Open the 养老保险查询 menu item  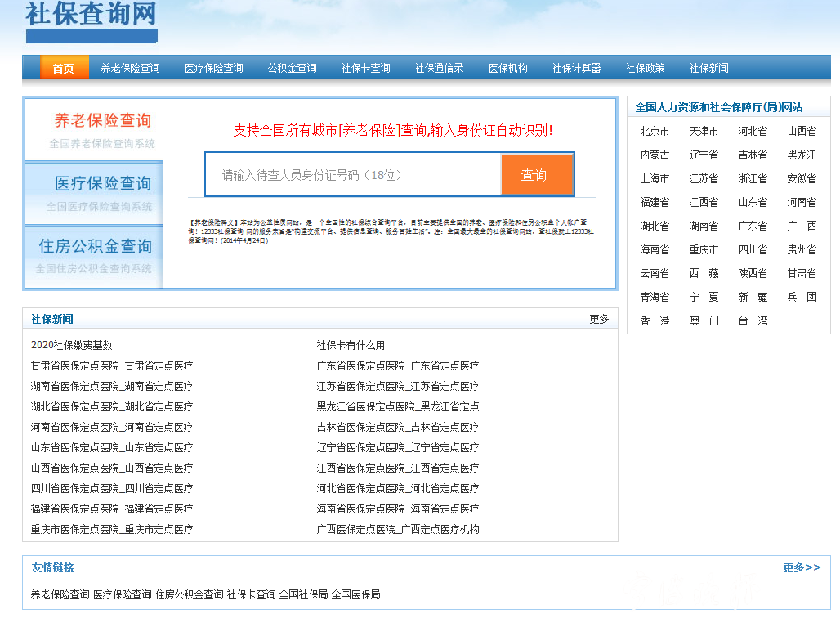tap(129, 69)
